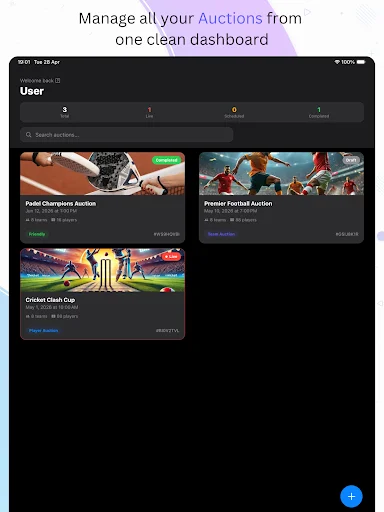Filter auctions by Total count
This screenshot has width=384, height=512.
tap(64, 112)
